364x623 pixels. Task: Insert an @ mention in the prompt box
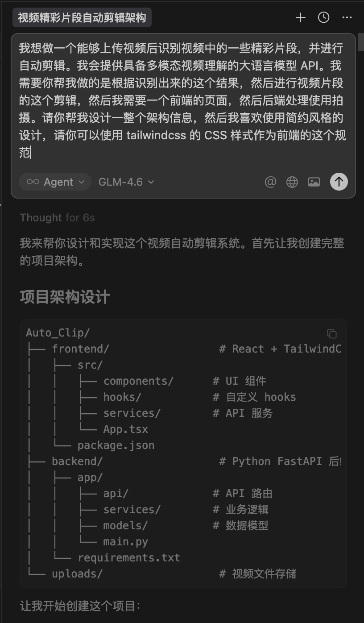[x=271, y=182]
